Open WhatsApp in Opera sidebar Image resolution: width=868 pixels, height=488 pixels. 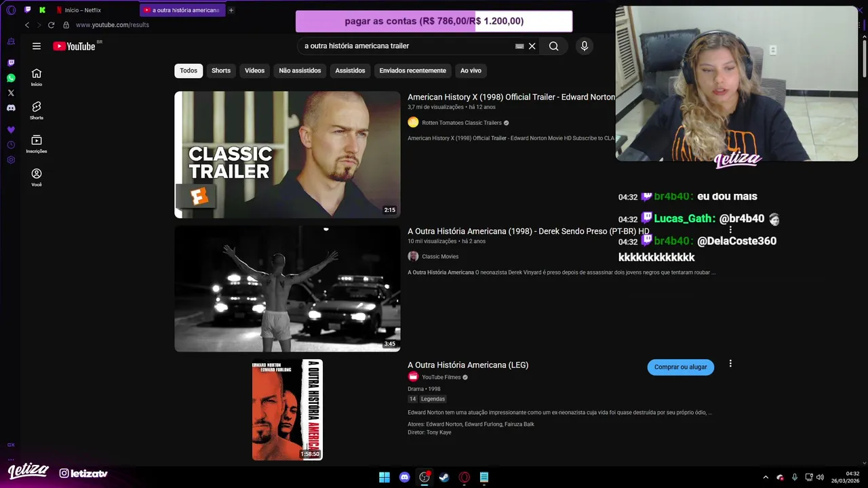click(x=11, y=78)
